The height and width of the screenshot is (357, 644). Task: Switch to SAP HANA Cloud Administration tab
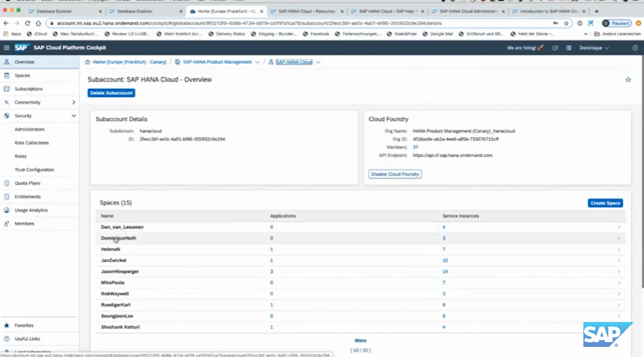(x=468, y=11)
